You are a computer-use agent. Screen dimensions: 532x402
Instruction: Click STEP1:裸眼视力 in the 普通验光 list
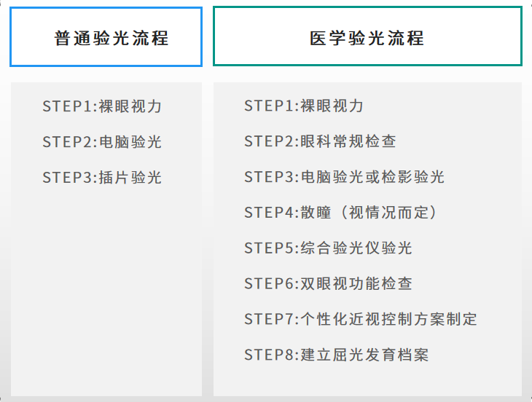click(x=102, y=106)
